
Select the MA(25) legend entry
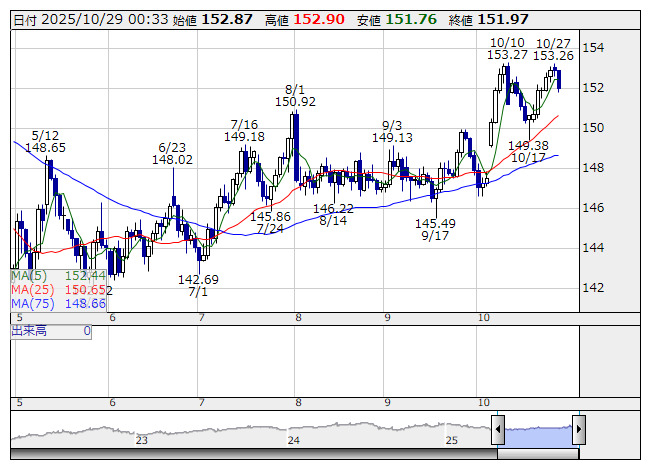[x=59, y=290]
